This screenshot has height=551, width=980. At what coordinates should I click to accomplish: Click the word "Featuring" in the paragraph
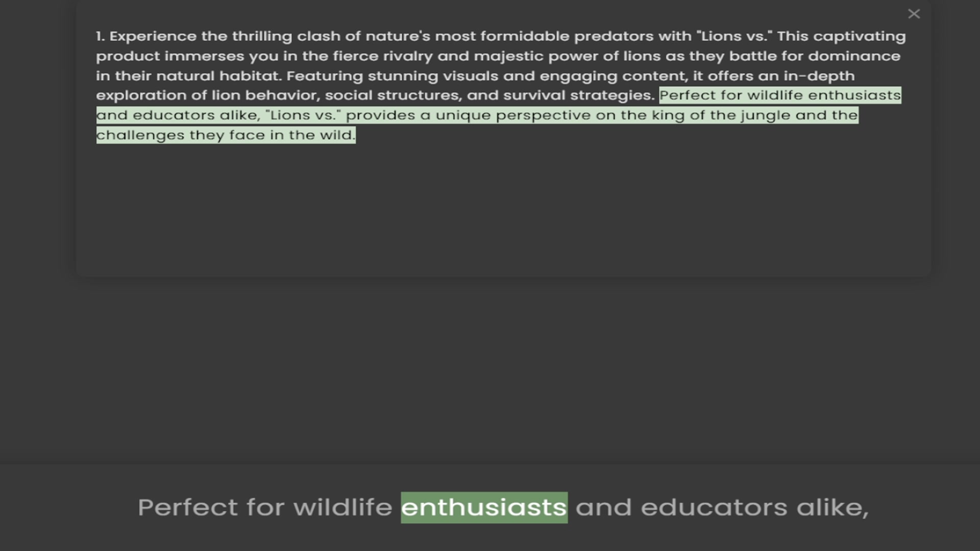pyautogui.click(x=325, y=76)
